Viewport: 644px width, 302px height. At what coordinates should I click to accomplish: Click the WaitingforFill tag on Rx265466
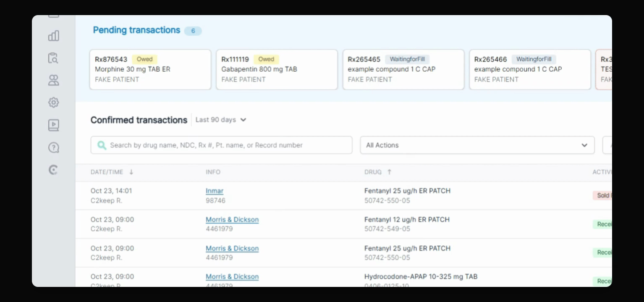[x=534, y=59]
